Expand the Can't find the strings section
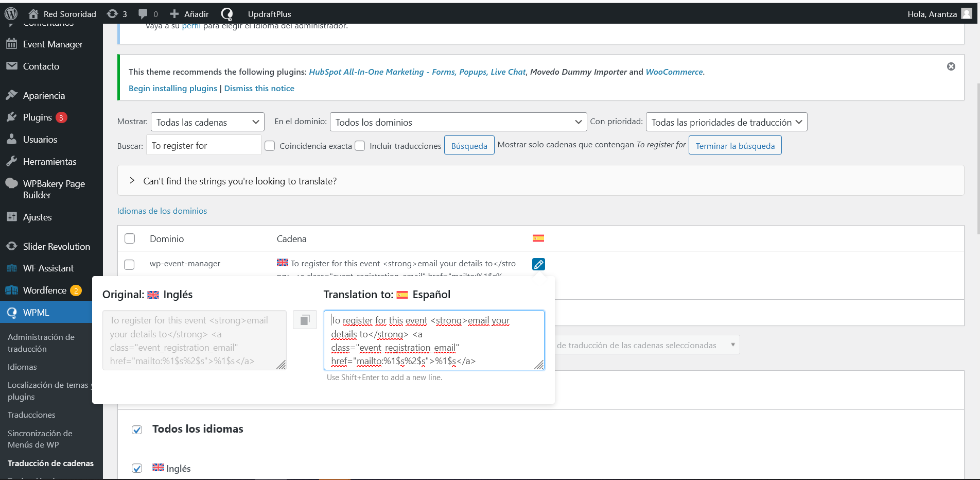The width and height of the screenshot is (980, 480). tap(132, 181)
